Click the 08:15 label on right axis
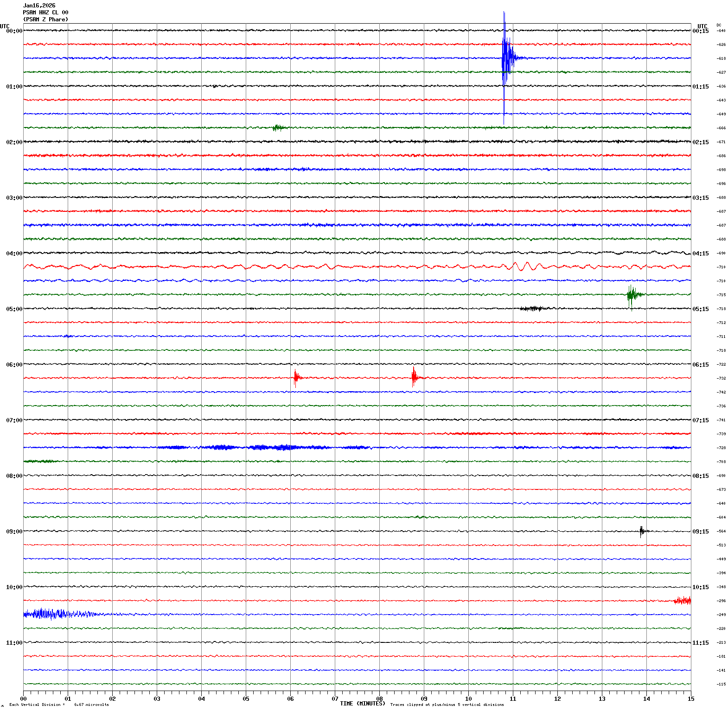The image size is (728, 711). 700,476
